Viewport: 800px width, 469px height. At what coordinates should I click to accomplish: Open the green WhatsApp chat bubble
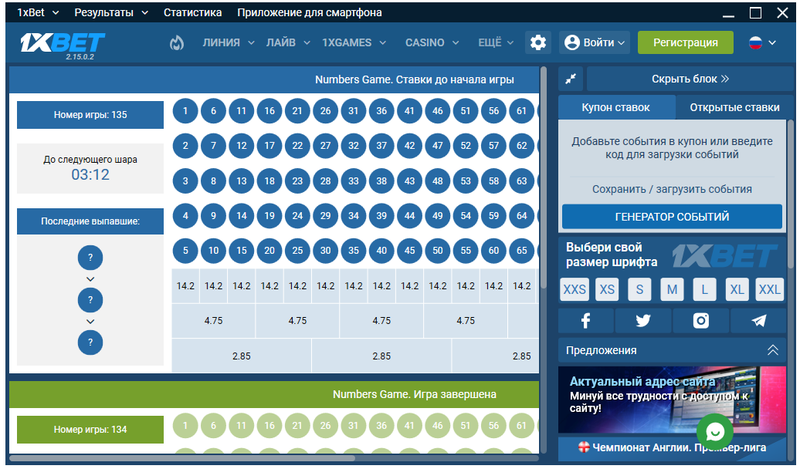(715, 432)
